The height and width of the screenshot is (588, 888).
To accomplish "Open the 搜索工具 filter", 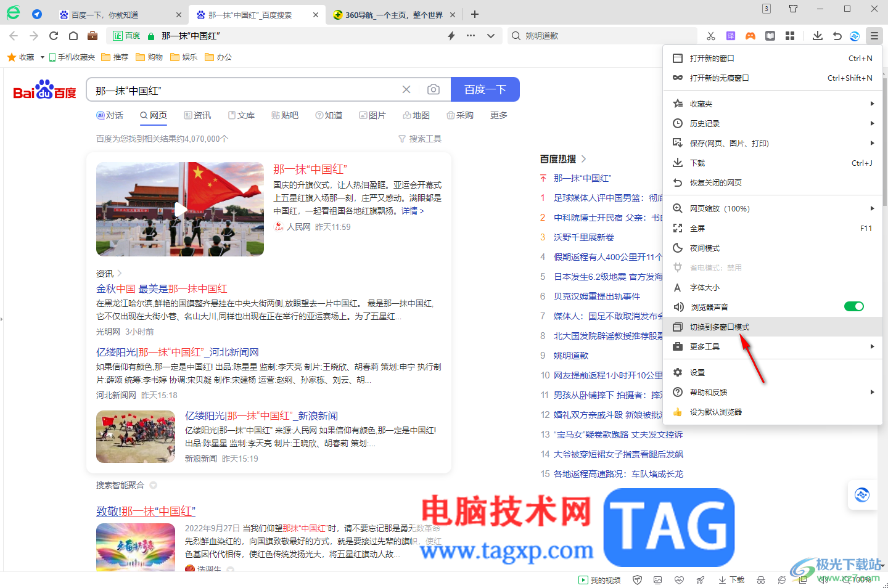I will (420, 139).
